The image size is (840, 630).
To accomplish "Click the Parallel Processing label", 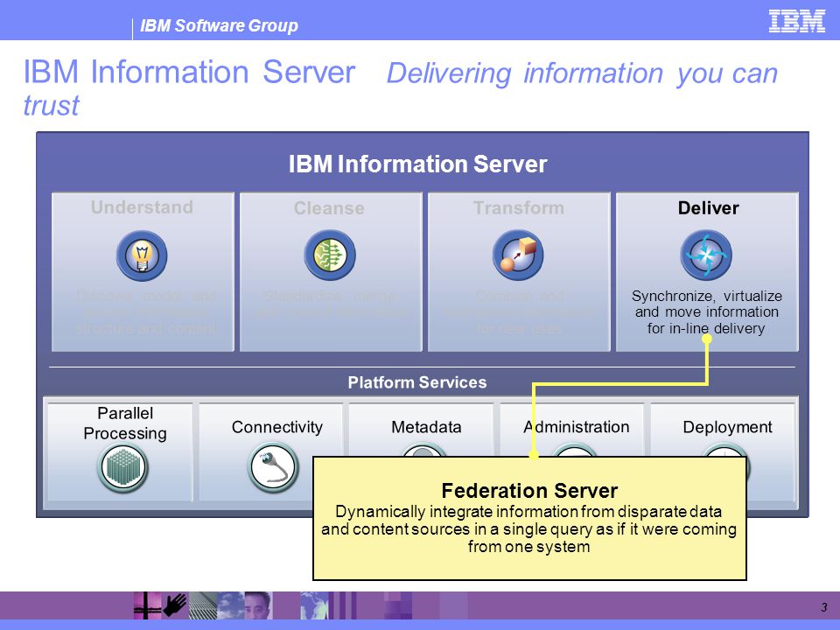I will click(x=125, y=423).
